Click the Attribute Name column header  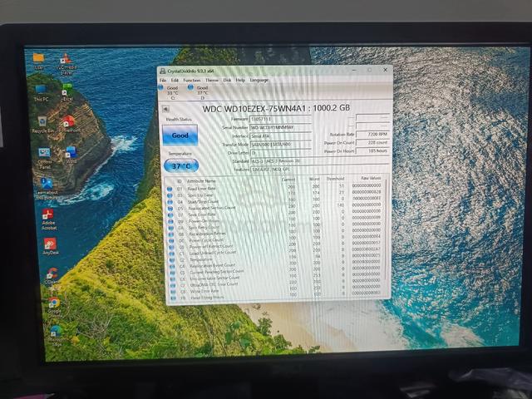coord(201,181)
